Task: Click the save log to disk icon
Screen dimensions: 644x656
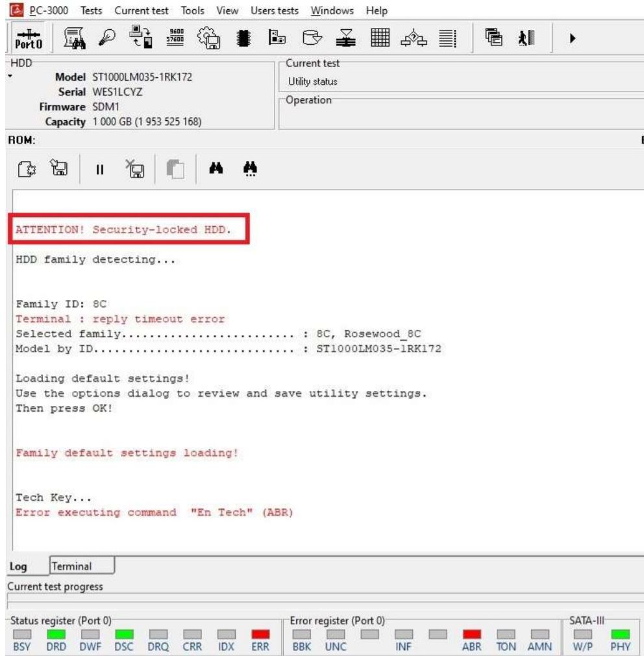Action: point(59,168)
